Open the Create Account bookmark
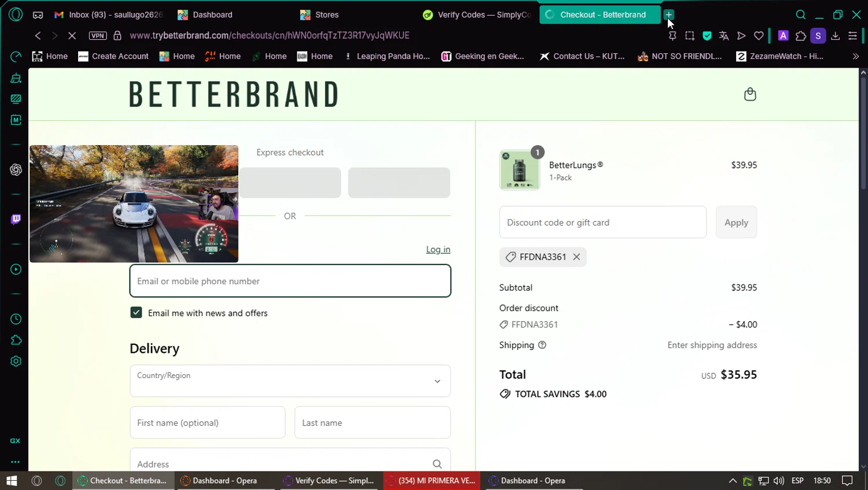 (x=113, y=56)
